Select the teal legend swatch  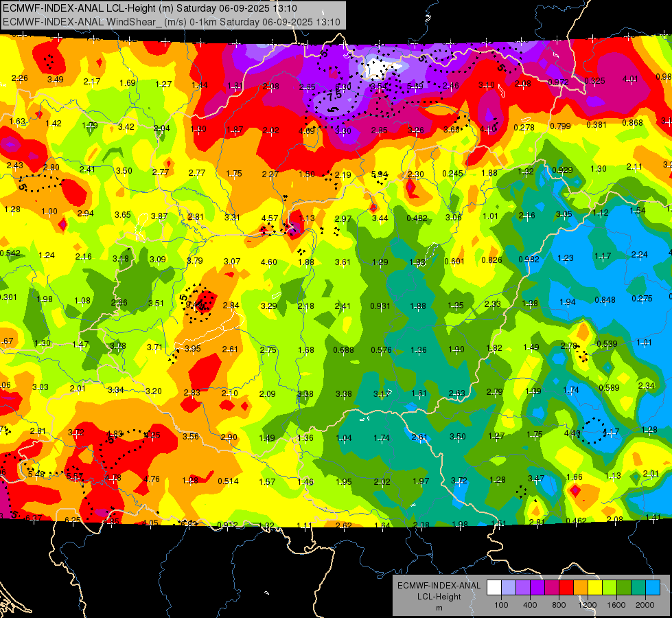[x=638, y=588]
